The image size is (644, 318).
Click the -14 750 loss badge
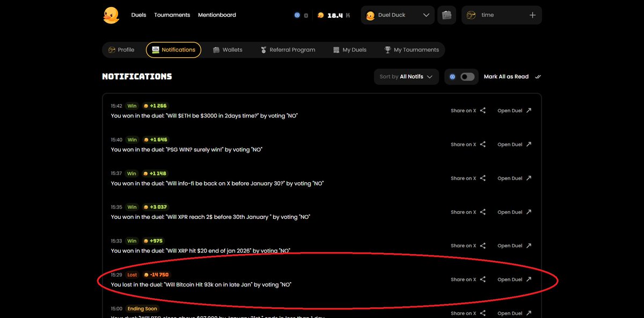pyautogui.click(x=156, y=275)
